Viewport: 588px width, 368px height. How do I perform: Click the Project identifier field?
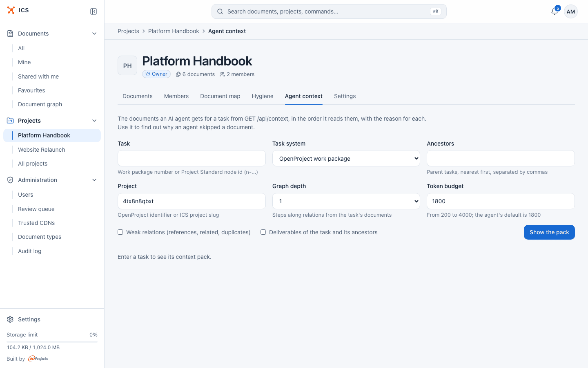(192, 201)
